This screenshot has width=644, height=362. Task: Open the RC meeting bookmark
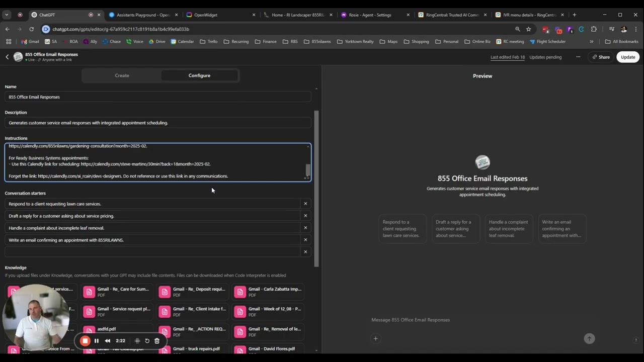tap(510, 42)
